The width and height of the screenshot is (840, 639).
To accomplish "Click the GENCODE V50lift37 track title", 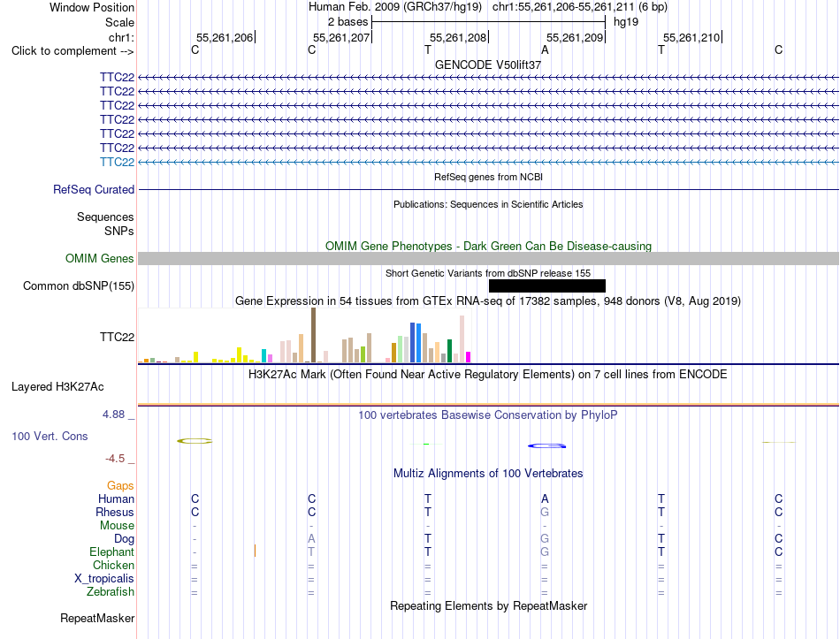I will [488, 65].
